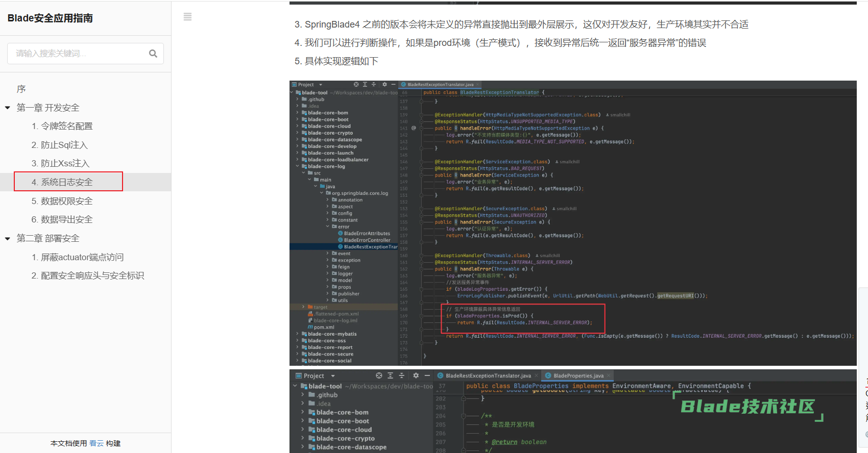Click the text line 5. 具体实现逻辑如下
This screenshot has height=453, width=868.
[336, 61]
